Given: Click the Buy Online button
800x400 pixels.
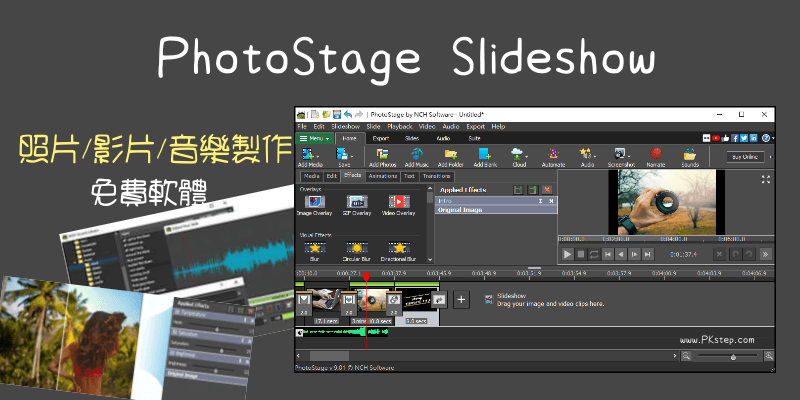Looking at the screenshot, I should click(745, 157).
